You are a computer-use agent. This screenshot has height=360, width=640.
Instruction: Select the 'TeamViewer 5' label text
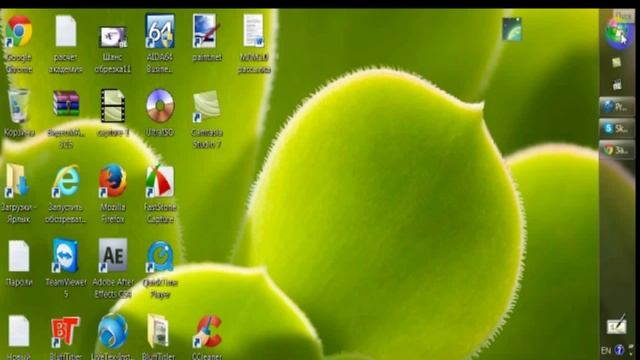66,288
